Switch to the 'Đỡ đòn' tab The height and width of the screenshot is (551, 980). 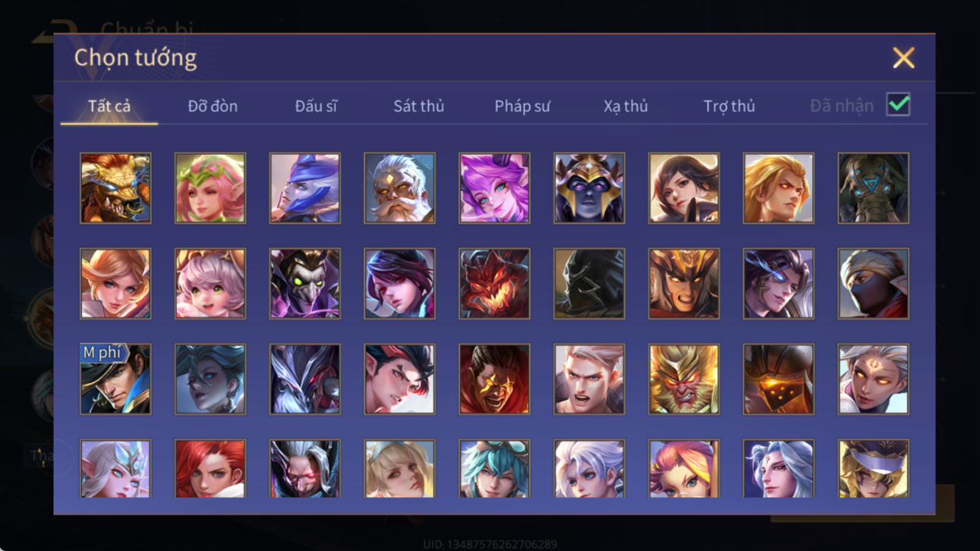(213, 106)
